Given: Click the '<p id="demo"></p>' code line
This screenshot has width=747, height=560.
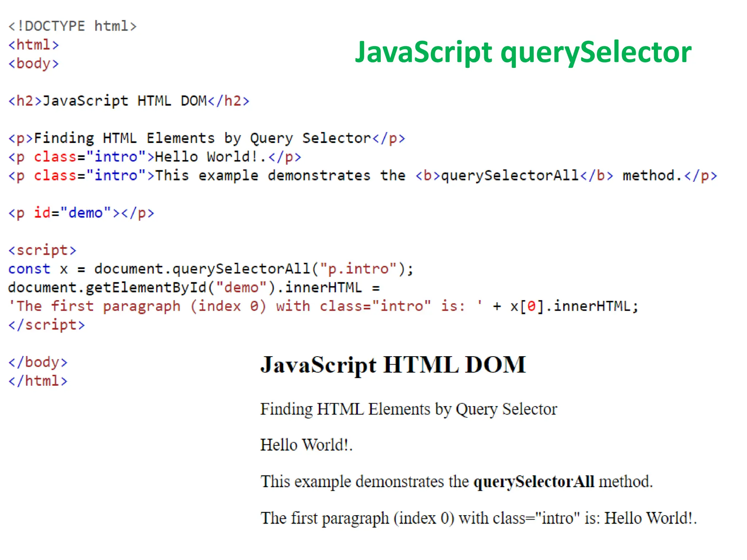Looking at the screenshot, I should pyautogui.click(x=81, y=213).
